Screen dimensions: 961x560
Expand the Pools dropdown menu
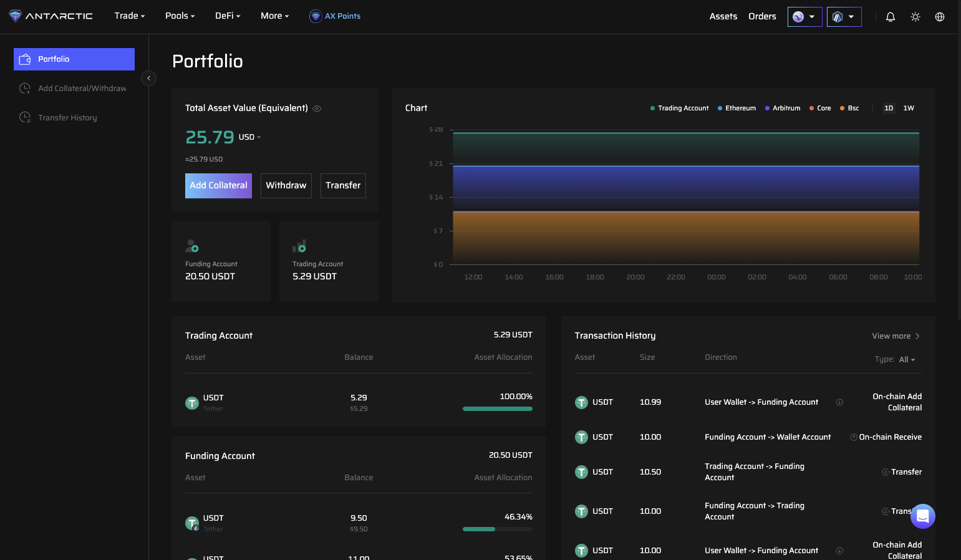pos(180,16)
